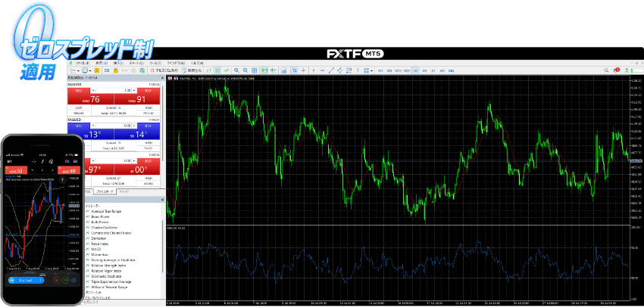Switch chart to line chart mode
This screenshot has height=308, width=644.
pyautogui.click(x=227, y=70)
